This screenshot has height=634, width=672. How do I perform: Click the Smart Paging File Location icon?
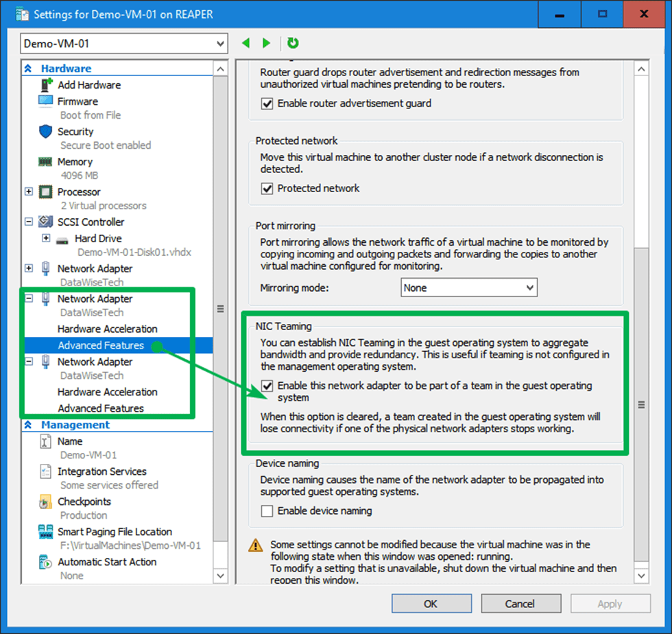[45, 532]
